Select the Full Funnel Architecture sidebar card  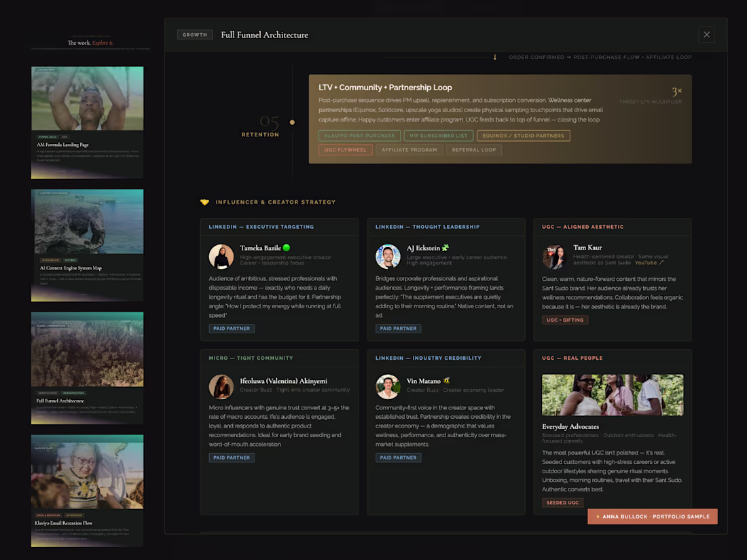(87, 368)
